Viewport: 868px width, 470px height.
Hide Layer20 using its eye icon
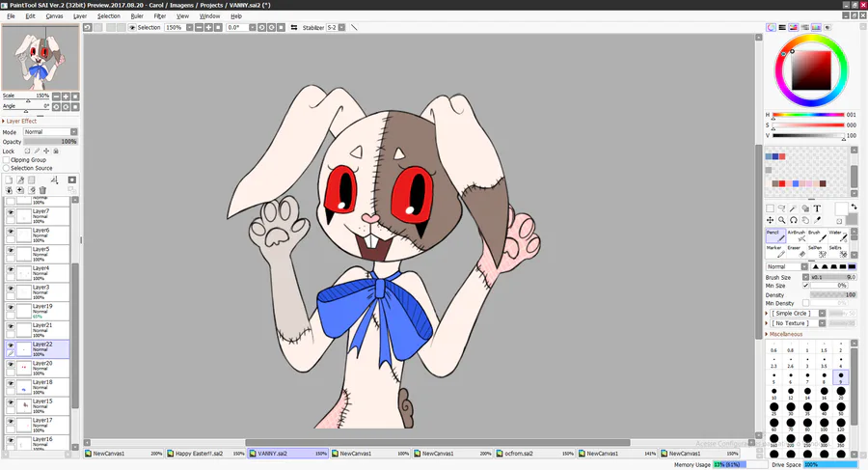click(11, 364)
